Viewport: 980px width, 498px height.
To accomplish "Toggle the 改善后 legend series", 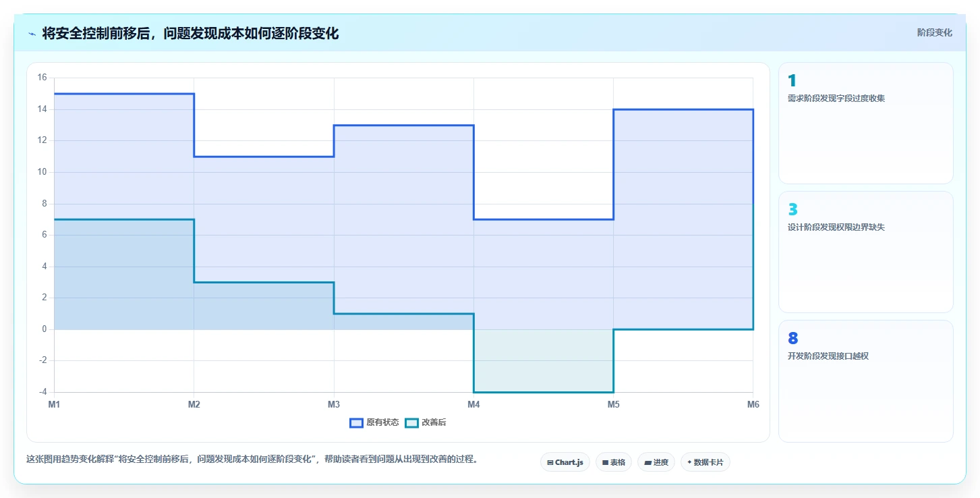I will 426,422.
